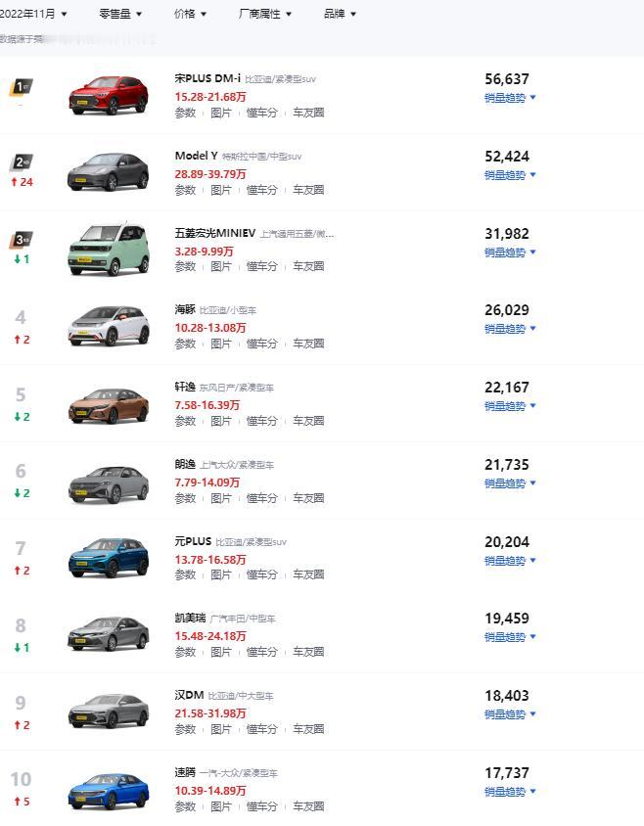Open the 2022年11月 date dropdown
This screenshot has width=644, height=826.
point(33,14)
